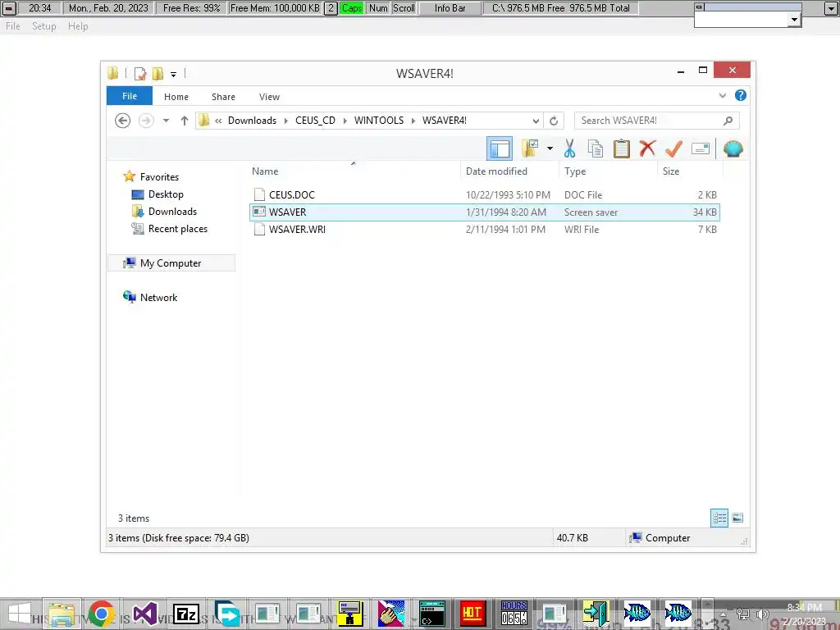Open the info bar Help menu
Screen dimensions: 840x630
tap(78, 25)
